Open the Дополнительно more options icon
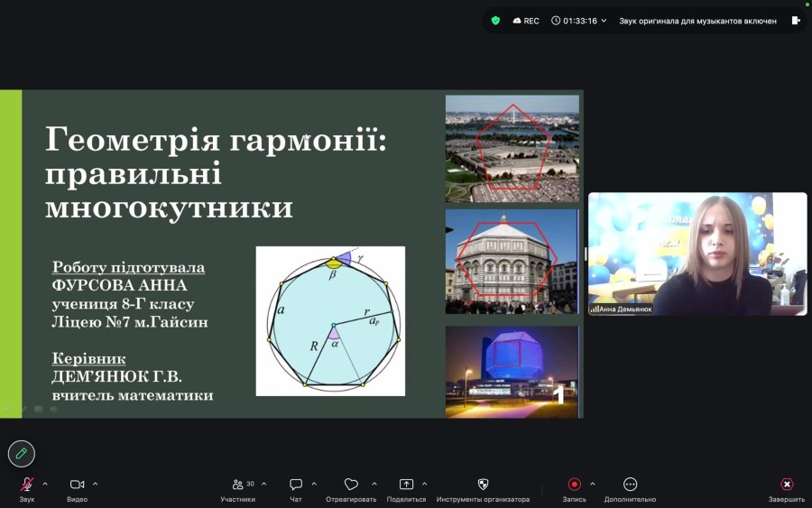 tap(631, 485)
